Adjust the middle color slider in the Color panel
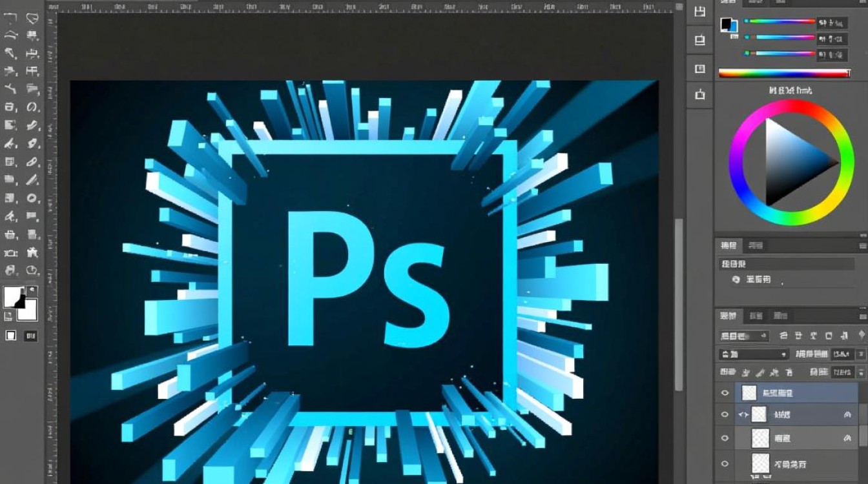 [x=780, y=37]
